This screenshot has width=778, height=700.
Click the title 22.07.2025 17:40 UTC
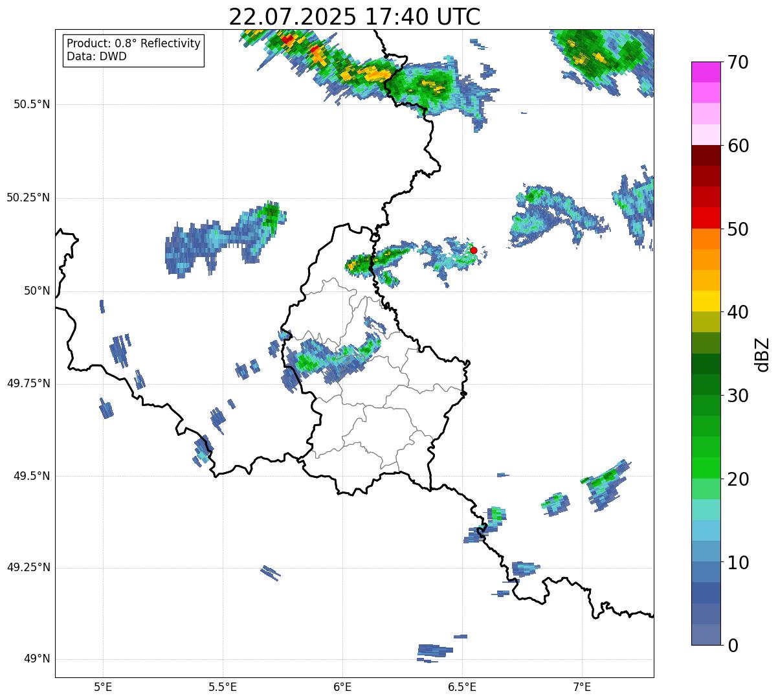tap(355, 16)
